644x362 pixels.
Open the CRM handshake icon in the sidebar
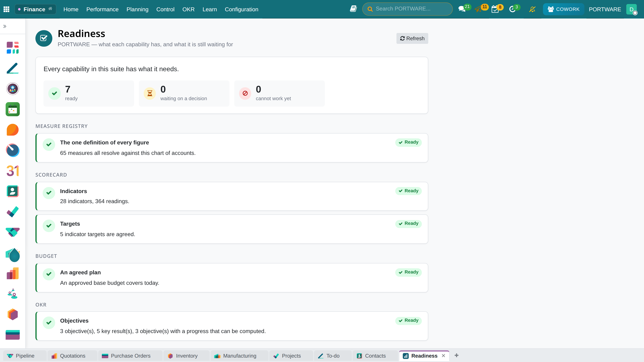click(12, 232)
